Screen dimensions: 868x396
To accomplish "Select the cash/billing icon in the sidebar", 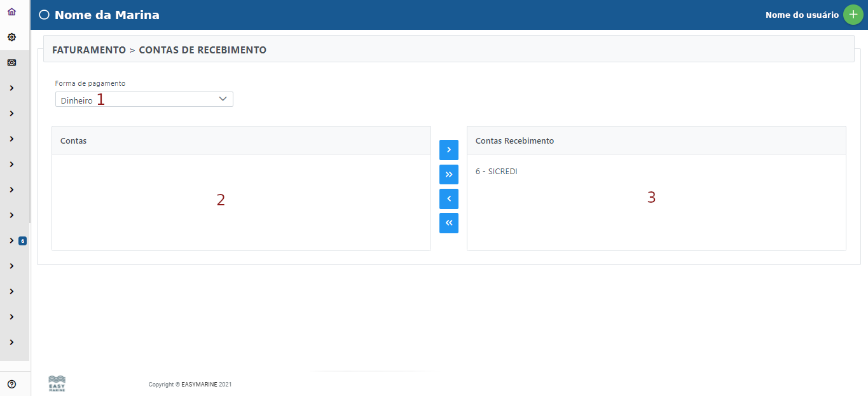I will pyautogui.click(x=11, y=63).
